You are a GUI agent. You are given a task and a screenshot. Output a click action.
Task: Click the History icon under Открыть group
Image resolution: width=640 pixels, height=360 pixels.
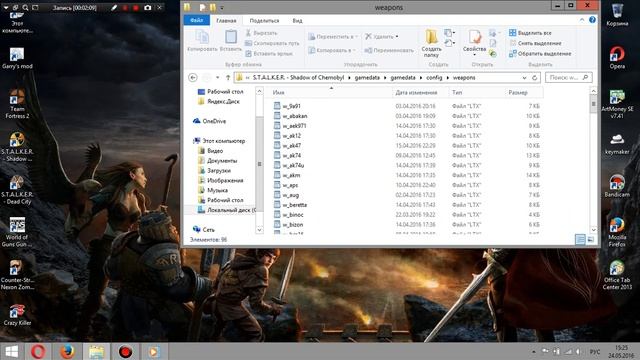493,53
